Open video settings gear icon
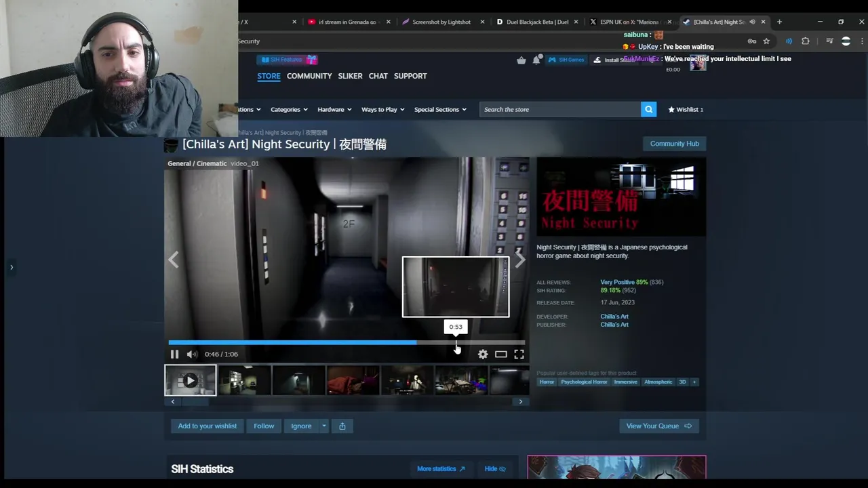Screen dimensions: 868x488 (x=483, y=354)
